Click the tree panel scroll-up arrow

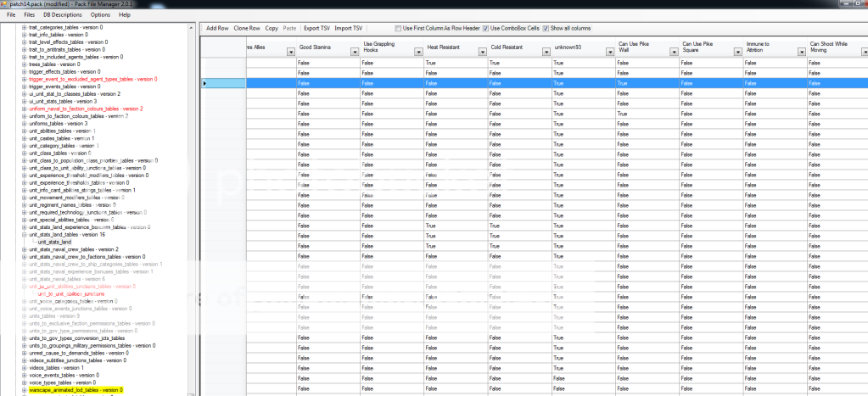192,25
